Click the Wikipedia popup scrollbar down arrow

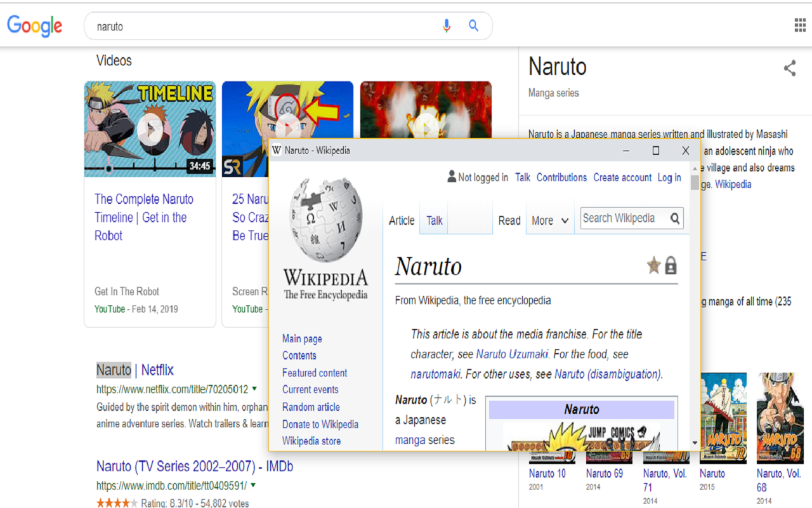click(x=695, y=443)
